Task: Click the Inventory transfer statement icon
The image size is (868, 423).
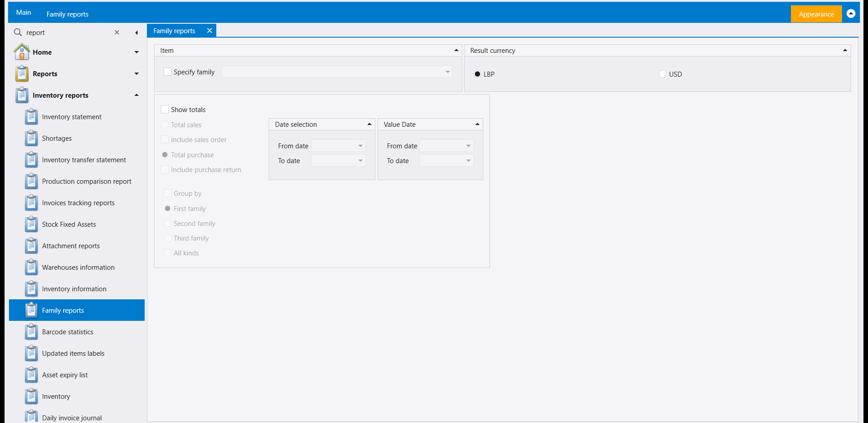Action: tap(31, 160)
